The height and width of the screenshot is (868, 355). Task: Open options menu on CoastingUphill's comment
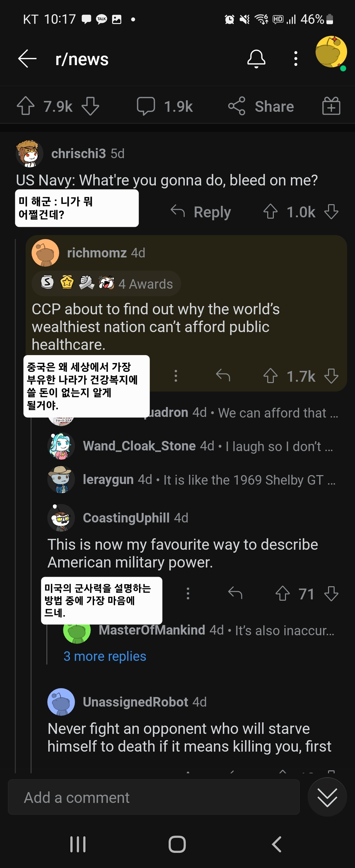[188, 593]
